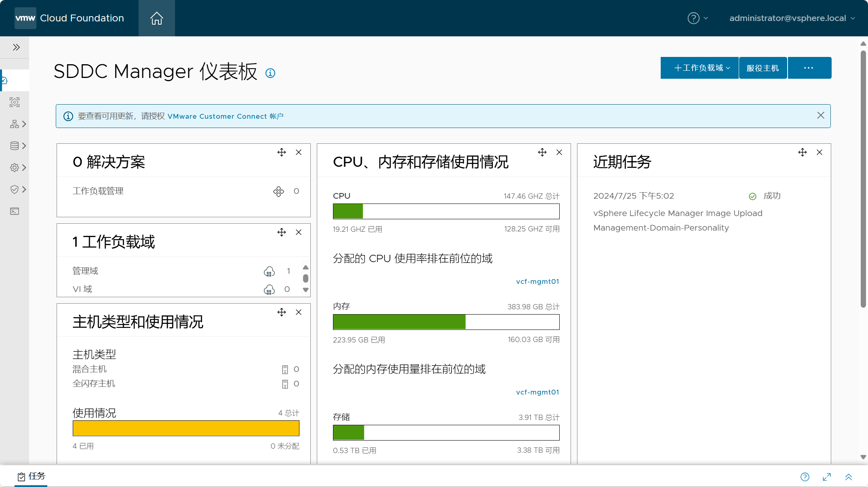The image size is (868, 487).
Task: Click move handle of 工作负载域 widget
Action: [x=282, y=232]
